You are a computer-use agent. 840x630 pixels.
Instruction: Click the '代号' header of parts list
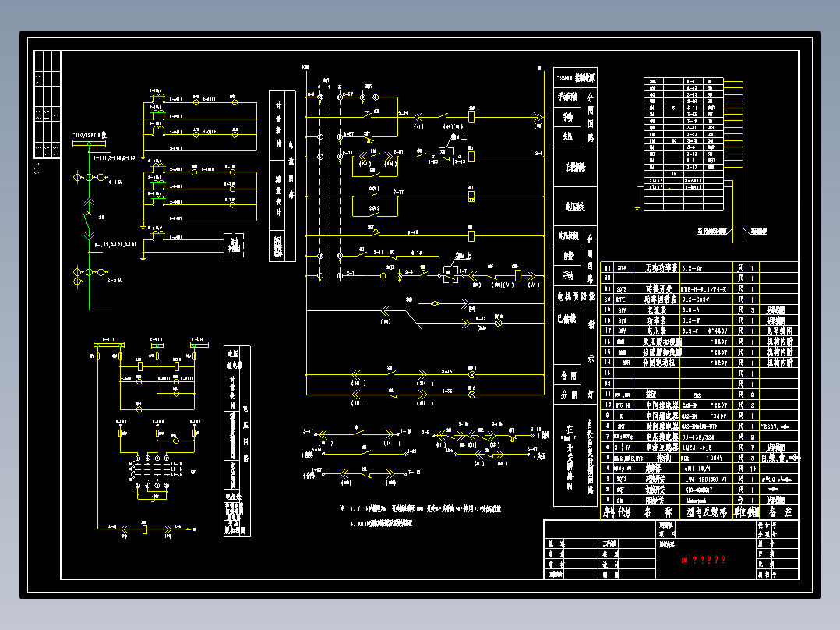tap(624, 512)
